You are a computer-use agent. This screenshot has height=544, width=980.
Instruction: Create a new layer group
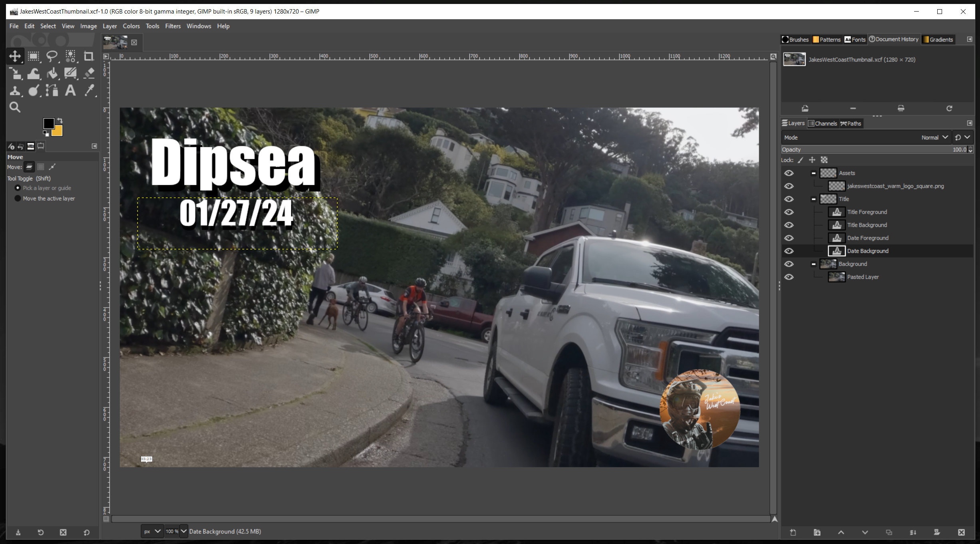(x=817, y=532)
